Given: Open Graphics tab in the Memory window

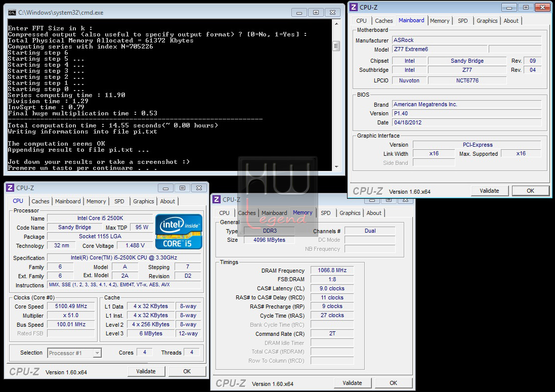Looking at the screenshot, I should pos(350,213).
